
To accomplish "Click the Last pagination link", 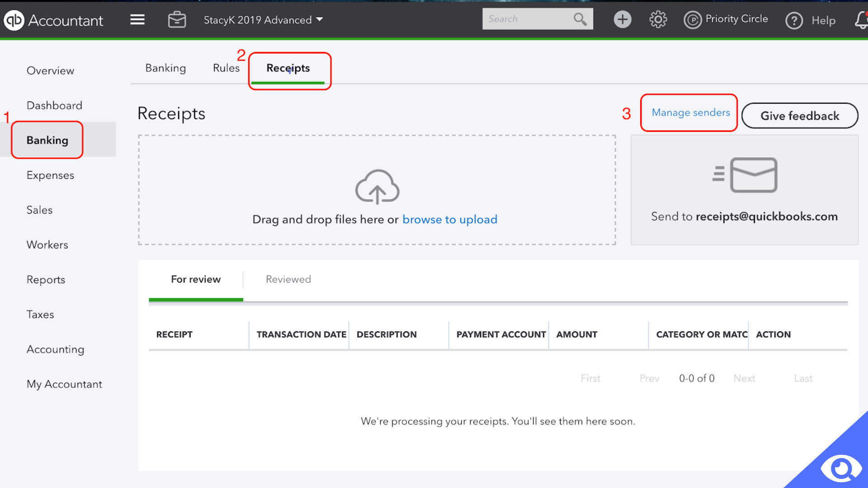I will click(x=803, y=379).
